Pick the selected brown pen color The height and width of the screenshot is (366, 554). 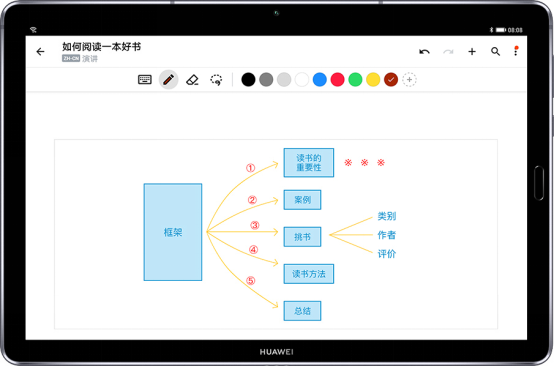click(391, 79)
